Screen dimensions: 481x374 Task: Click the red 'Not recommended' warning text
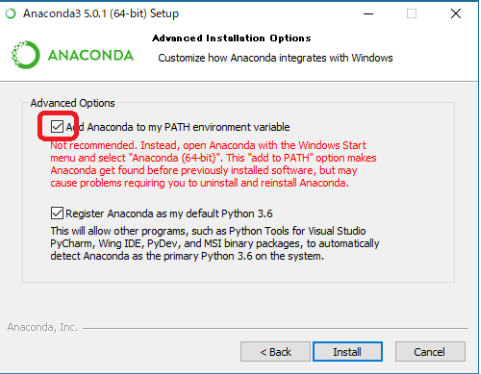coord(214,164)
